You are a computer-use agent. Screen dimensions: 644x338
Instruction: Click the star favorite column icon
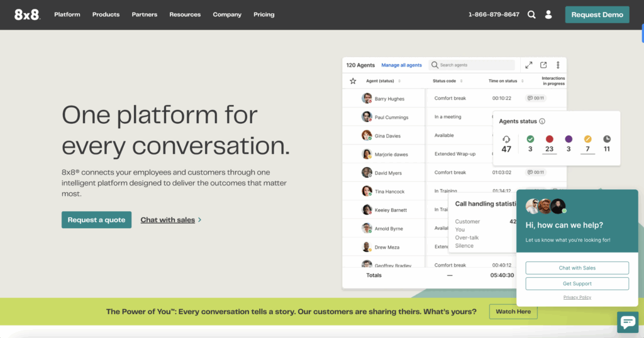353,81
